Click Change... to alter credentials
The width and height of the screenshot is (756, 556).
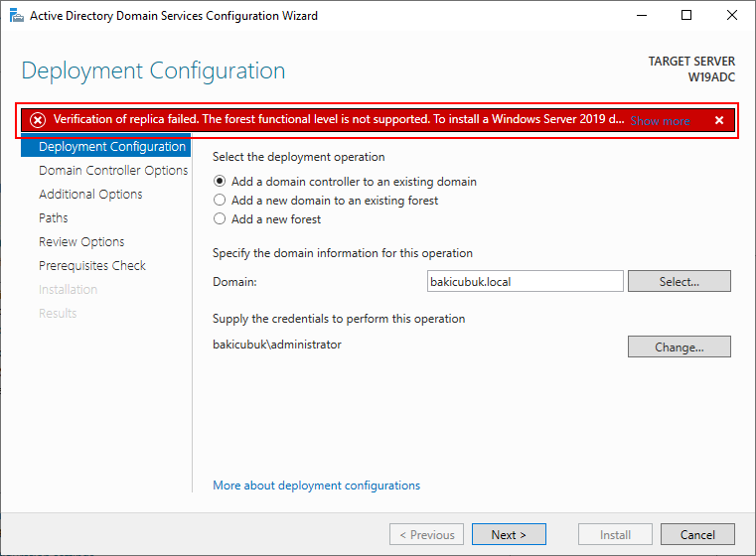pos(679,347)
